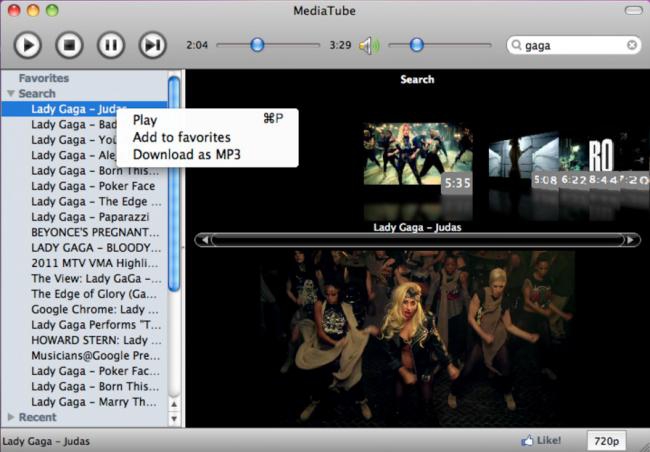Click the video playback area
Image resolution: width=650 pixels, height=452 pixels.
(417, 338)
